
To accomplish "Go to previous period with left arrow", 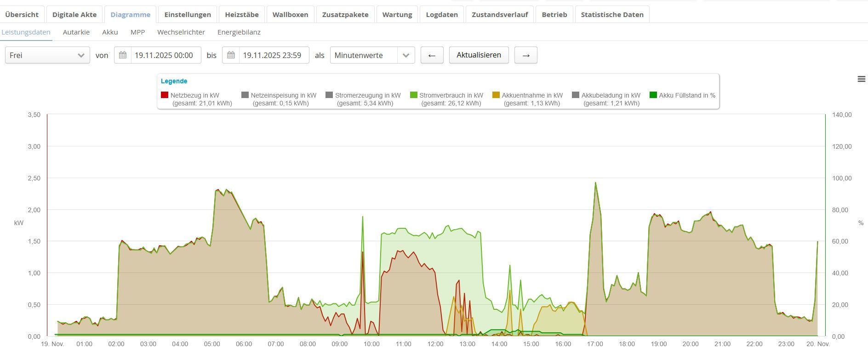I will [432, 55].
